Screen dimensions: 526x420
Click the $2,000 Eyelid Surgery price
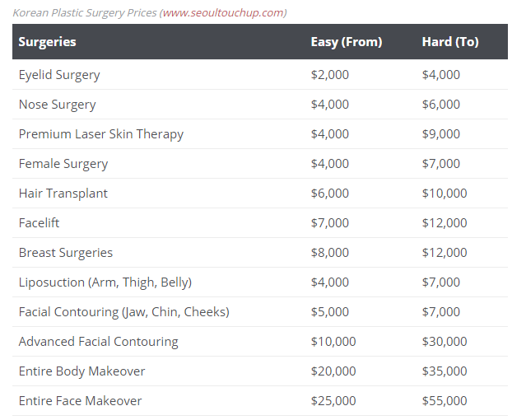pos(330,75)
